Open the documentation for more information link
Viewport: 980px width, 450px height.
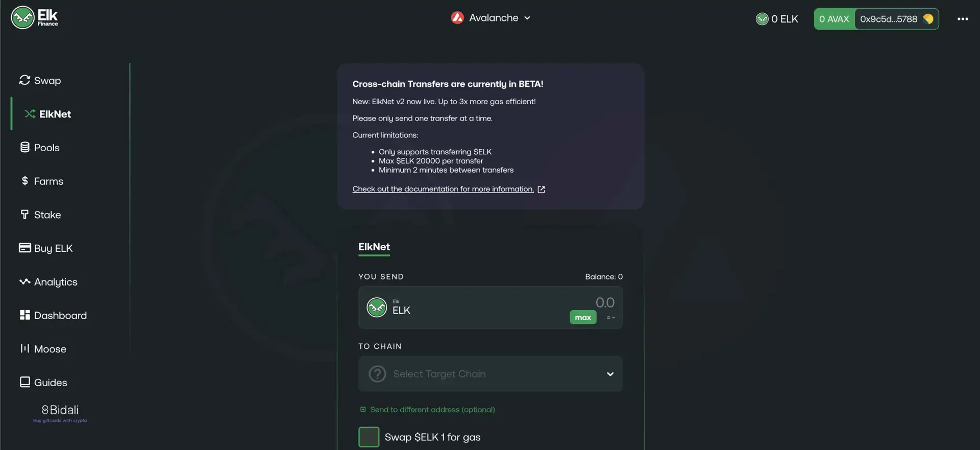443,190
